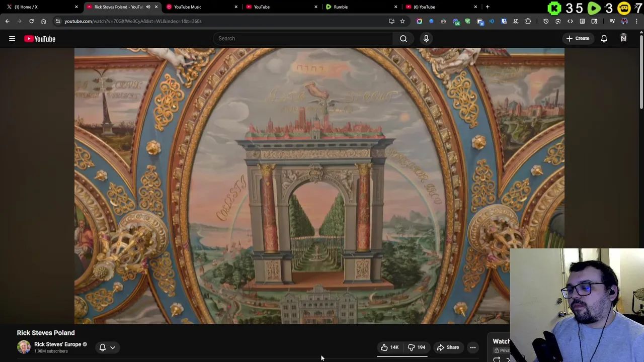644x362 pixels.
Task: Open the green shield extension
Action: tap(467, 21)
